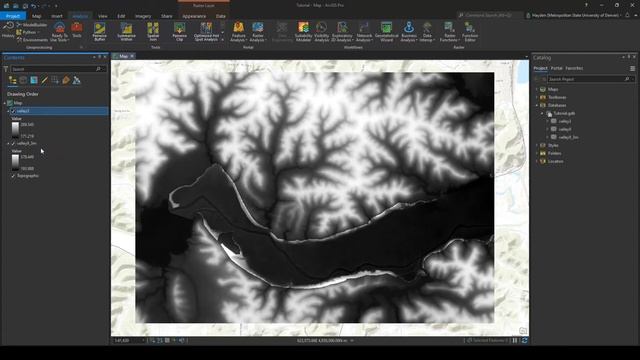Click the top raster layer grayscale color ramp

point(16,130)
